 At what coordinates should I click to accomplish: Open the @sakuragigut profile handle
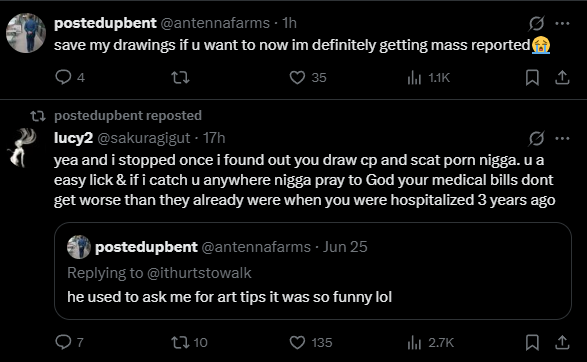144,138
